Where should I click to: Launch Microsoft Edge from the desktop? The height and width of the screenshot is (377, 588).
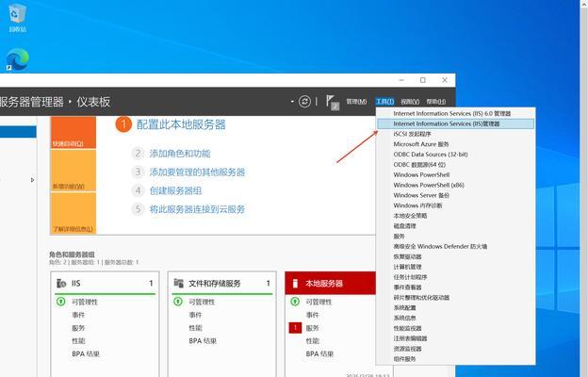[x=17, y=59]
